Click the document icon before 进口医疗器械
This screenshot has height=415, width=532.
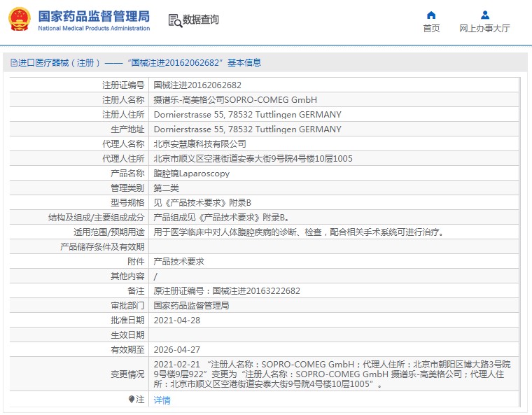click(x=13, y=63)
